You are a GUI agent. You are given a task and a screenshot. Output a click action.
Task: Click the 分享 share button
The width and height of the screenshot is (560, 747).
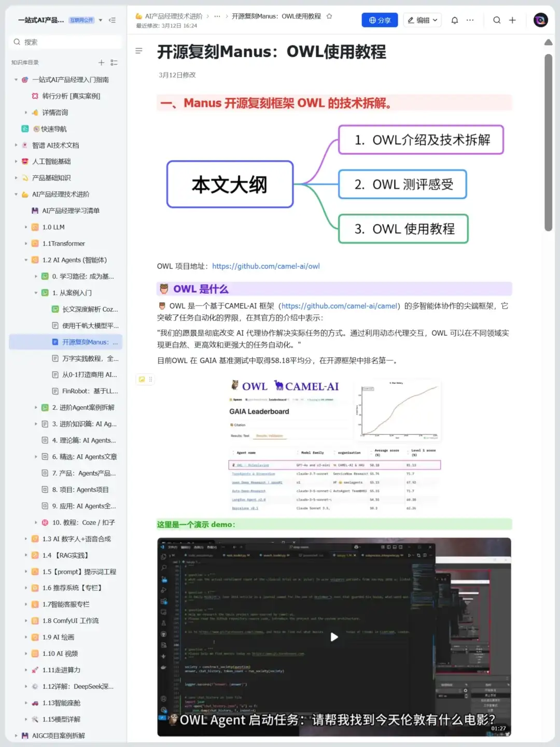tap(380, 20)
